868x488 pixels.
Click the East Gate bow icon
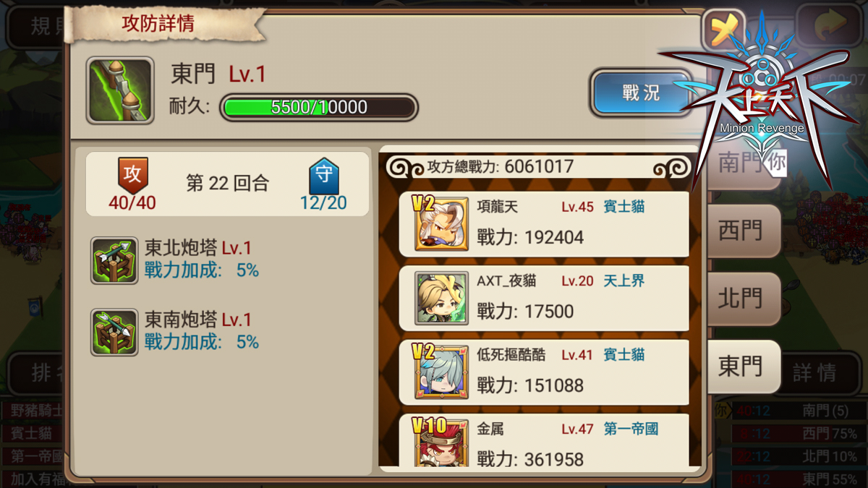[x=120, y=90]
